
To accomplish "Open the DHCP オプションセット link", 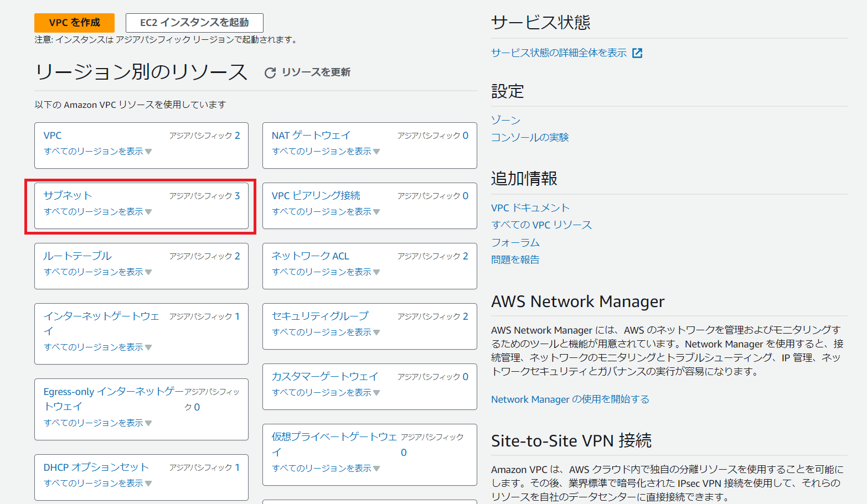I will click(x=96, y=467).
